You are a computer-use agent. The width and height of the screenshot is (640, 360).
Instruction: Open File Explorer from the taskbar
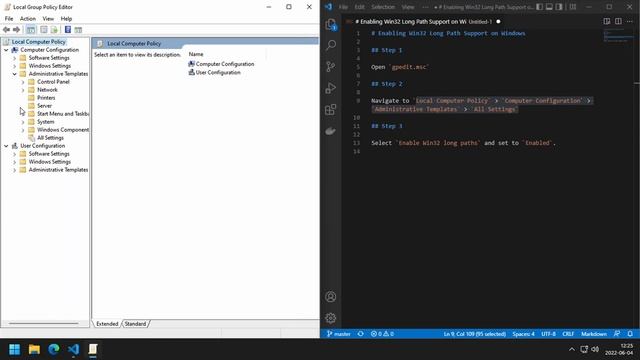[x=34, y=349]
